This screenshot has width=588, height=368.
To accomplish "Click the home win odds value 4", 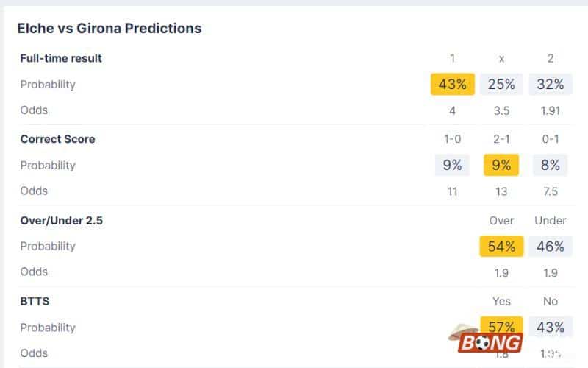I will [453, 110].
